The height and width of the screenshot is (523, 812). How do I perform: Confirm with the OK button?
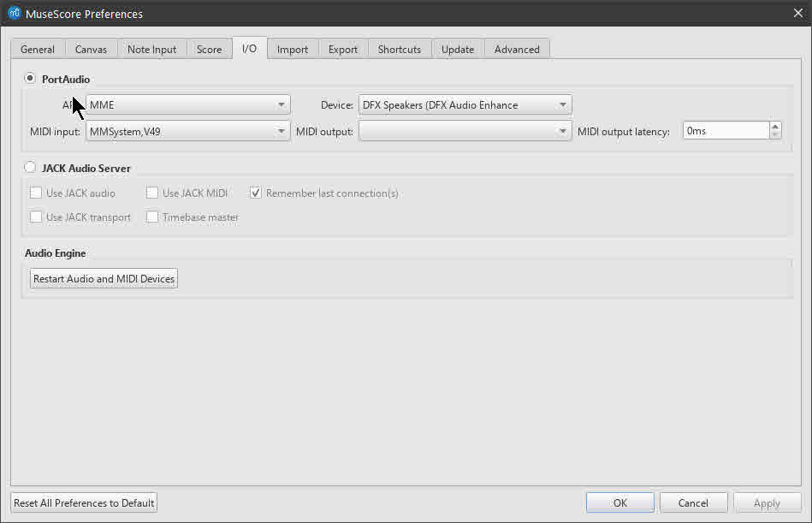click(619, 502)
